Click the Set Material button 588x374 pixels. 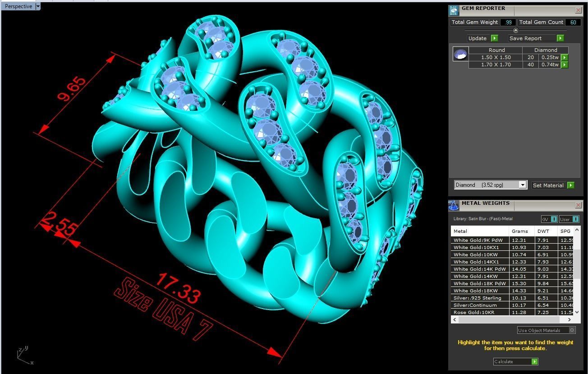(x=553, y=185)
